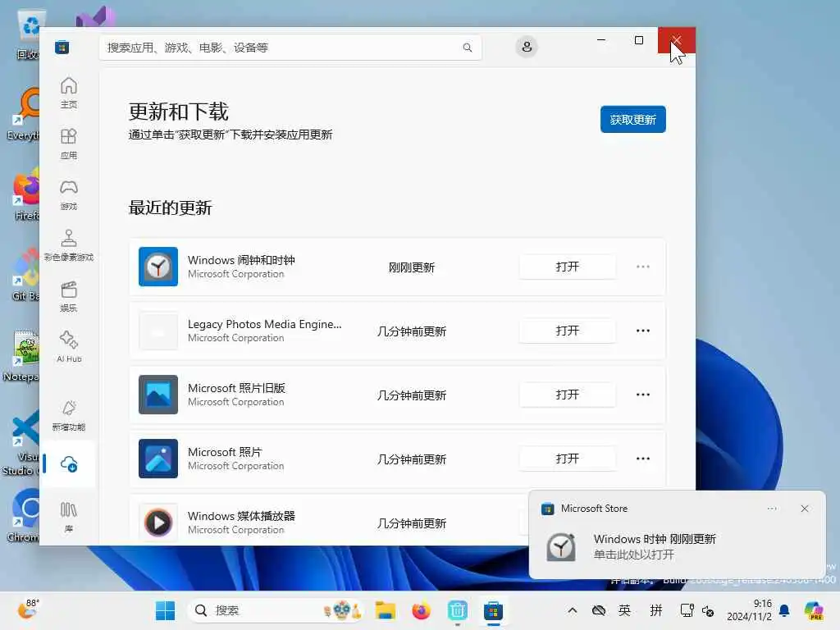Click the Microsoft Photos Legacy app icon
The width and height of the screenshot is (840, 630).
click(x=158, y=395)
